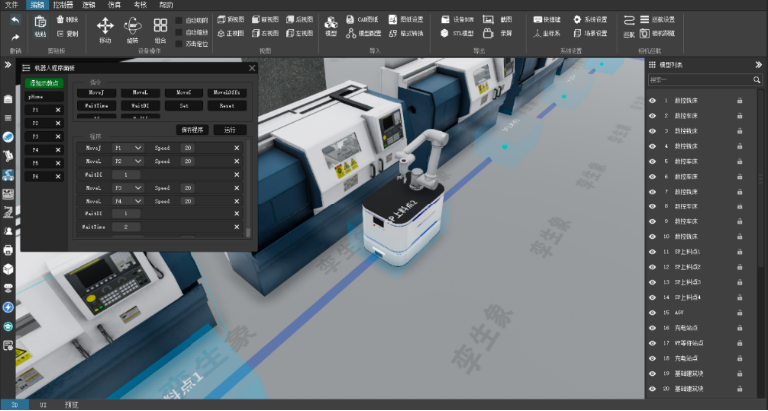Switch to 后视图 back view

[300, 20]
